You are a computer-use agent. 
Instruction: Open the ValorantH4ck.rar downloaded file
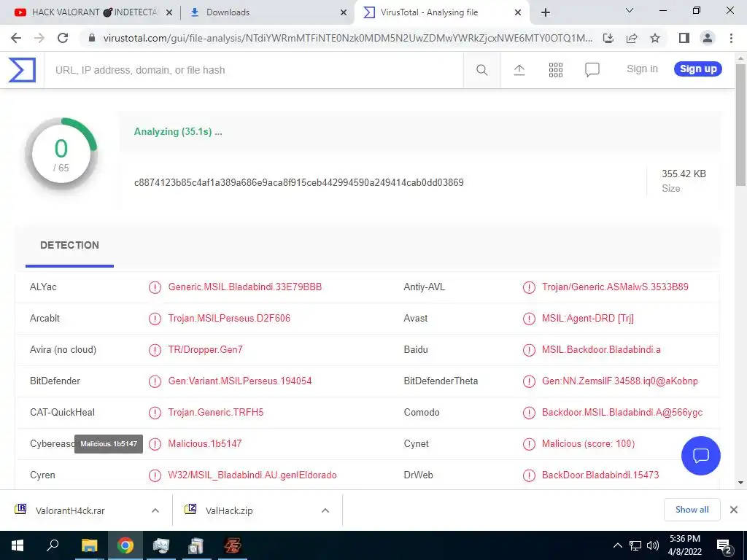point(70,510)
